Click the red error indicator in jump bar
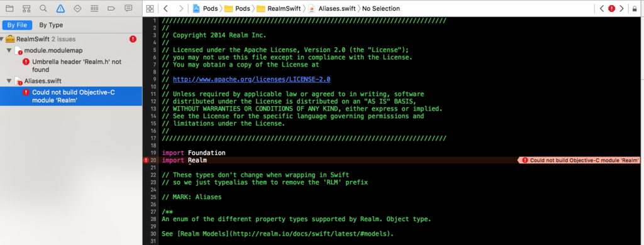 [x=611, y=9]
